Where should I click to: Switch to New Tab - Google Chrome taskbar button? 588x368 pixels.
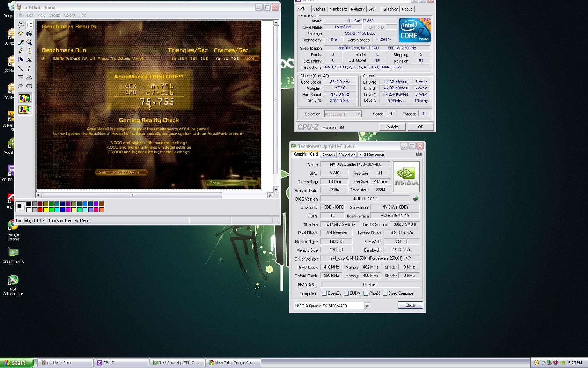[x=233, y=362]
